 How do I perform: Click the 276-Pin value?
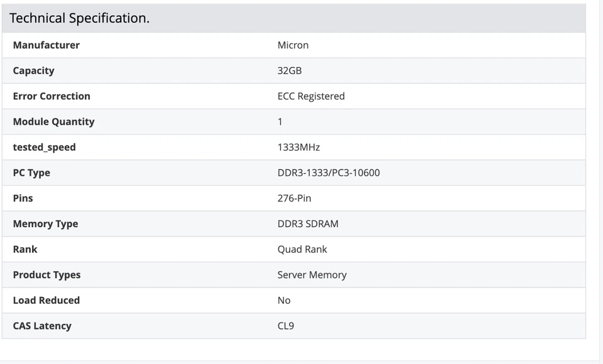[x=295, y=198]
